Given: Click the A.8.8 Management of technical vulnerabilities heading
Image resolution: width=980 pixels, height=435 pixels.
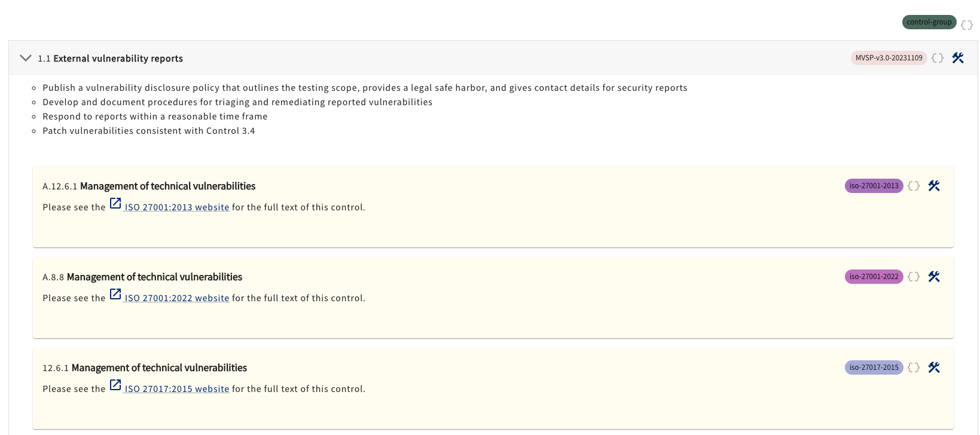Looking at the screenshot, I should pos(154,277).
